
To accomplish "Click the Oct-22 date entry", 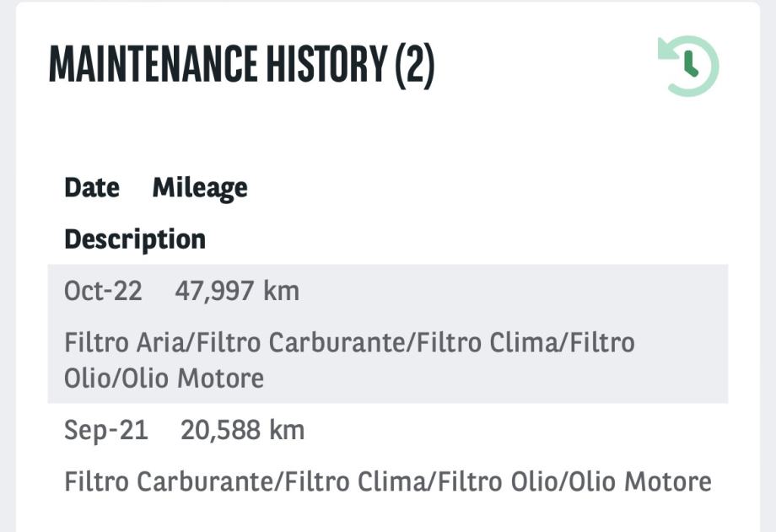I will [103, 291].
